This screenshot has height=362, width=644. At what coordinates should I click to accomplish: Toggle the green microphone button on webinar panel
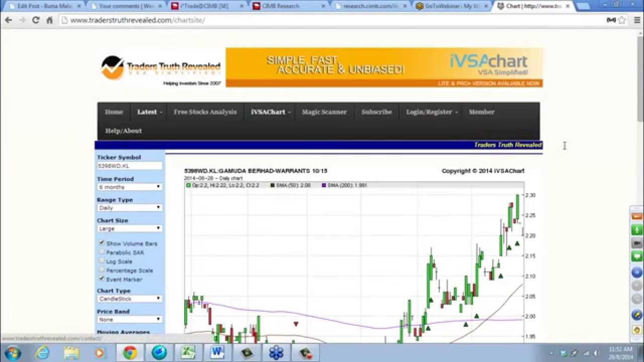pyautogui.click(x=636, y=230)
